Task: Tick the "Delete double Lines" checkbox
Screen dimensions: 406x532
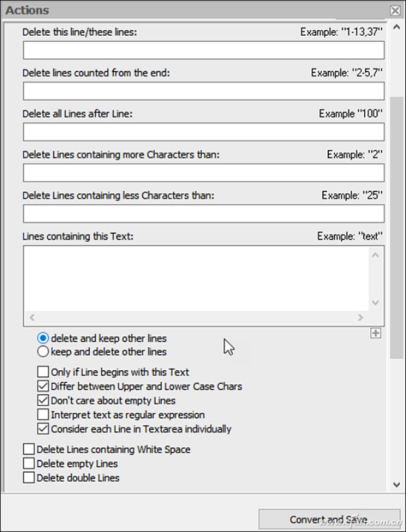Action: (x=28, y=478)
